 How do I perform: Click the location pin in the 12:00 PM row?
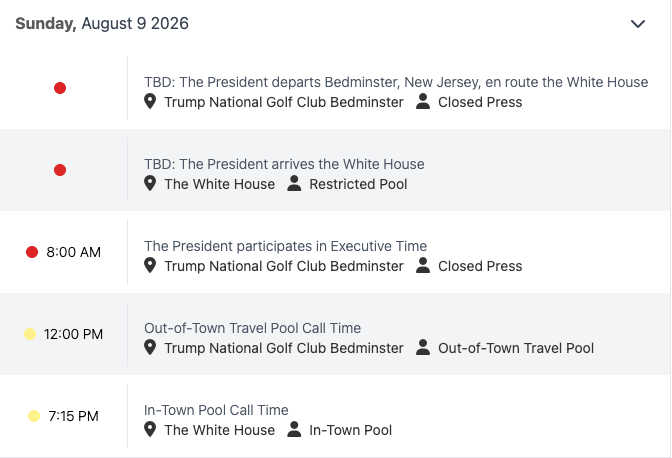(x=150, y=347)
